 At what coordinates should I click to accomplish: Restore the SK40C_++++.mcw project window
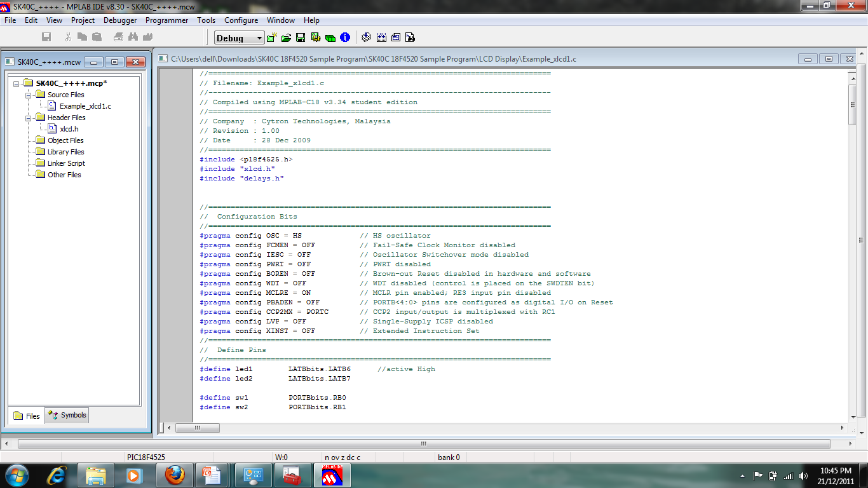pyautogui.click(x=114, y=62)
